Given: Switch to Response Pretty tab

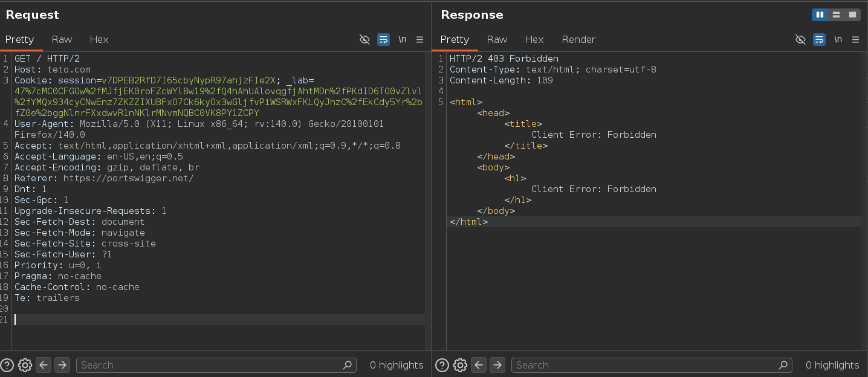Looking at the screenshot, I should tap(455, 39).
